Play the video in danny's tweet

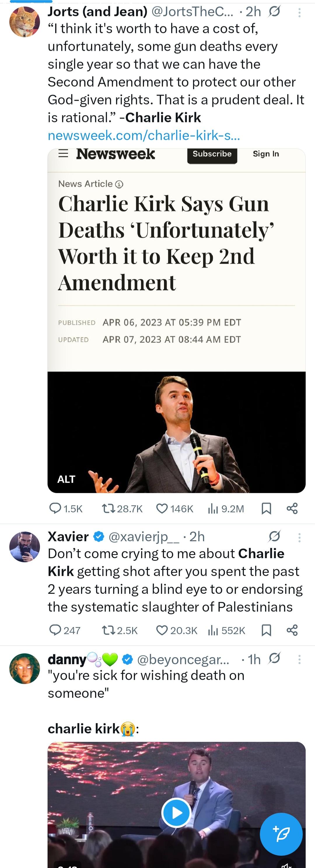(x=176, y=813)
